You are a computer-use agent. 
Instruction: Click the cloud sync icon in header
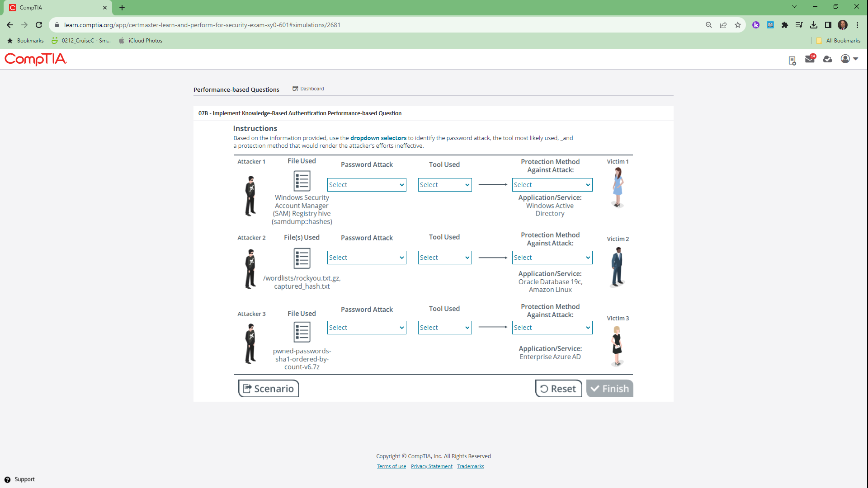[x=827, y=59]
